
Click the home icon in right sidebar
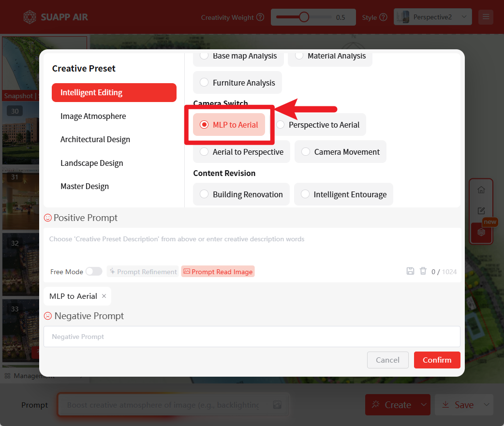click(481, 190)
